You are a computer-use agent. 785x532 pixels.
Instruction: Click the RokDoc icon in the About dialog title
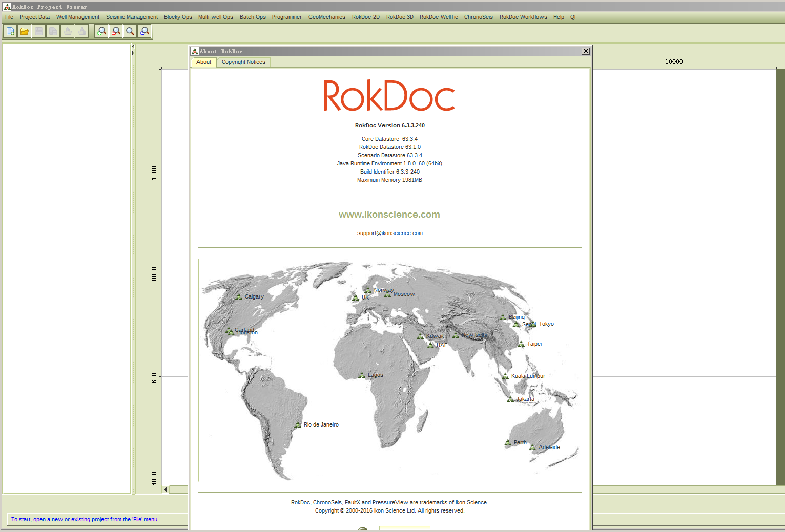pos(195,51)
